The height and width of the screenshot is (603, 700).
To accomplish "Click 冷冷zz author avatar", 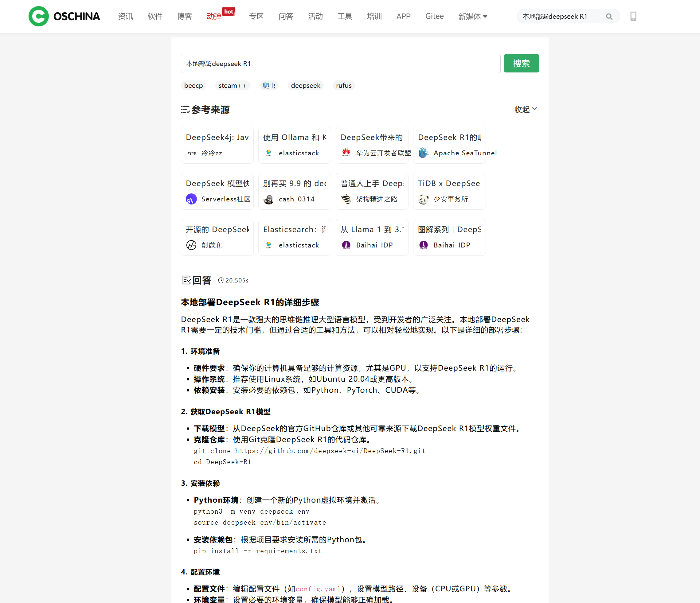I will point(192,153).
